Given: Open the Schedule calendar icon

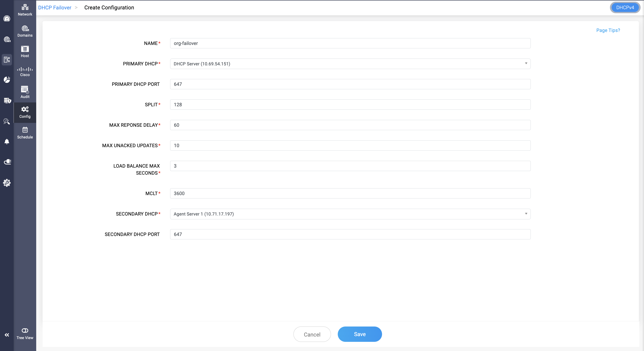Looking at the screenshot, I should pos(25,133).
